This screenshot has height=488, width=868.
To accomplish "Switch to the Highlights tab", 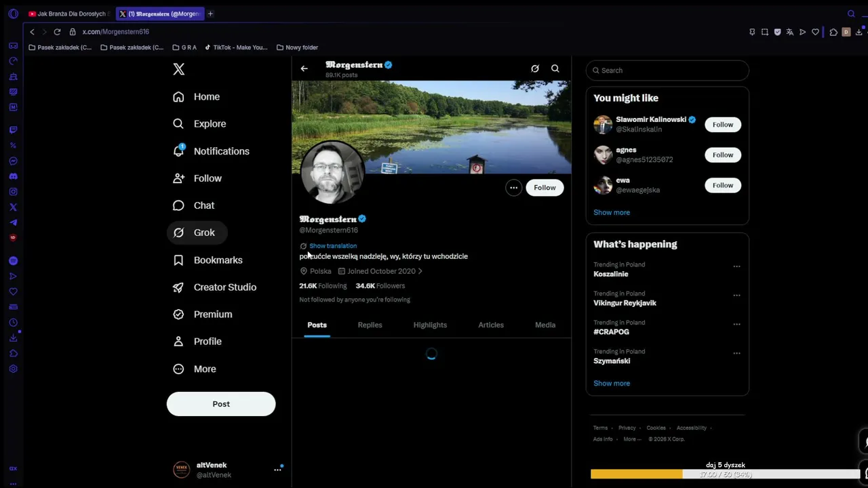I will tap(430, 325).
